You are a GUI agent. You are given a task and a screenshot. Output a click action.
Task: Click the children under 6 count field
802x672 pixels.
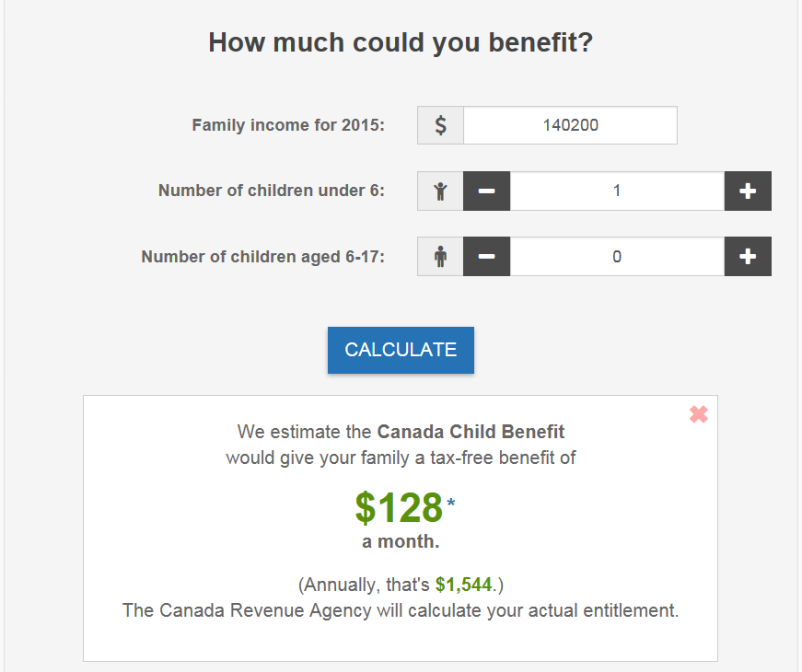(617, 191)
